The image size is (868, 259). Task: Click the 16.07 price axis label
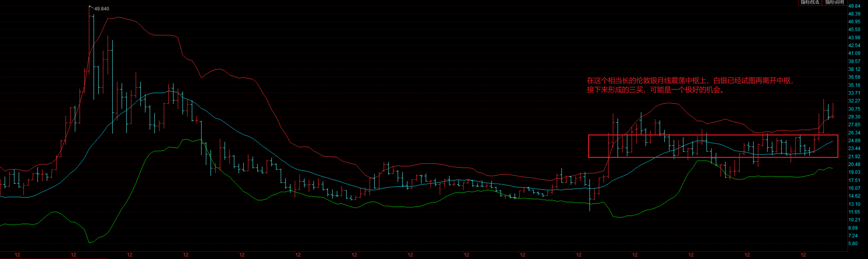pos(854,188)
